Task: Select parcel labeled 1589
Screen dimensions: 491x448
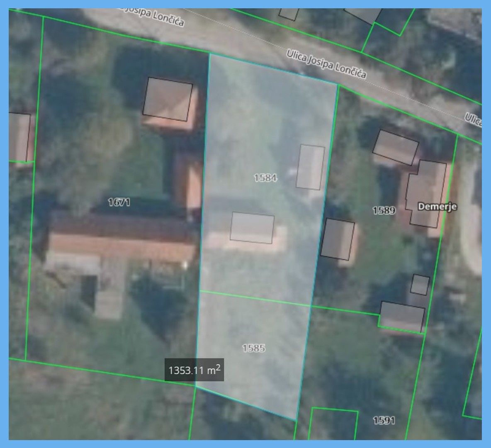Action: click(384, 210)
